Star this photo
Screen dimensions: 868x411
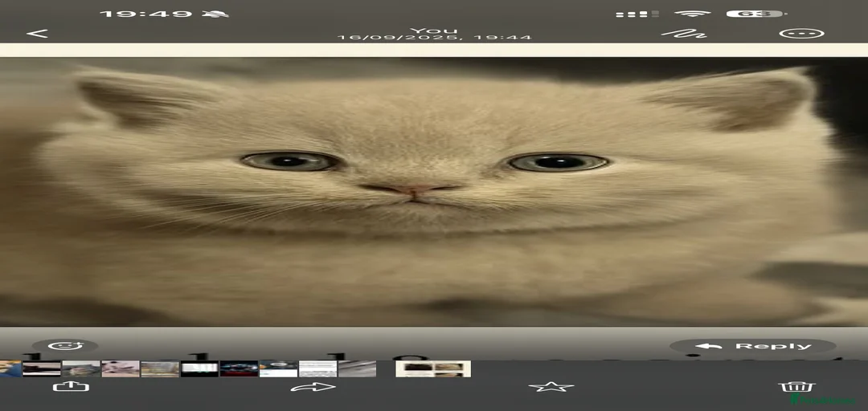[x=551, y=388]
